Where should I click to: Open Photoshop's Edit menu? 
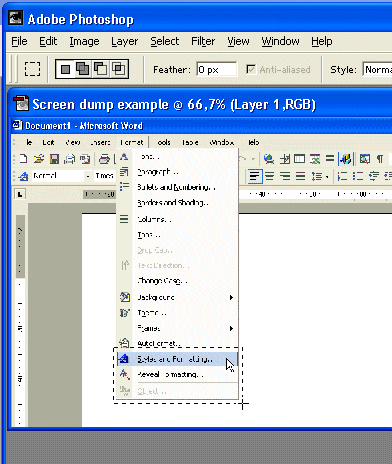[48, 41]
